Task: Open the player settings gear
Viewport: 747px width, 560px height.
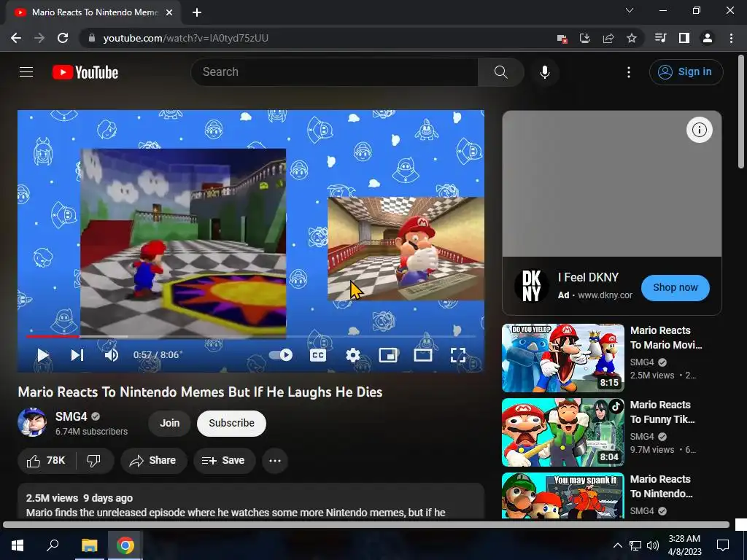Action: [353, 355]
